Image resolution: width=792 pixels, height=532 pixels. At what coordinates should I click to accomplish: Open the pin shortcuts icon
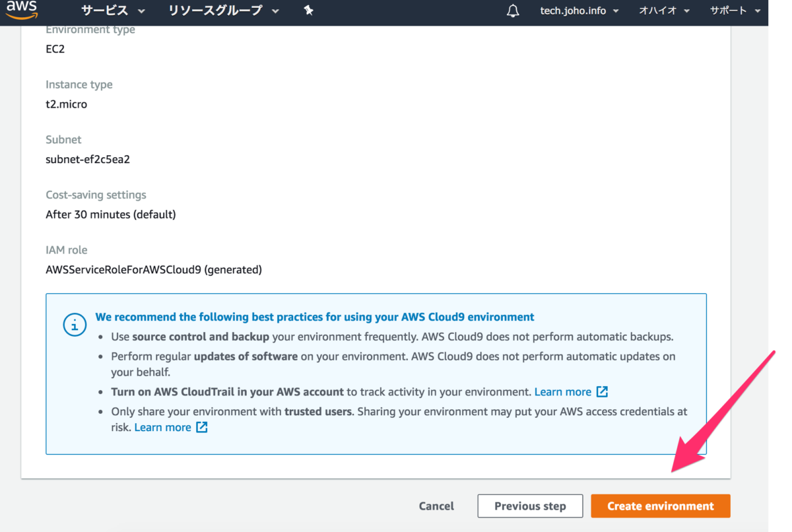[x=308, y=11]
